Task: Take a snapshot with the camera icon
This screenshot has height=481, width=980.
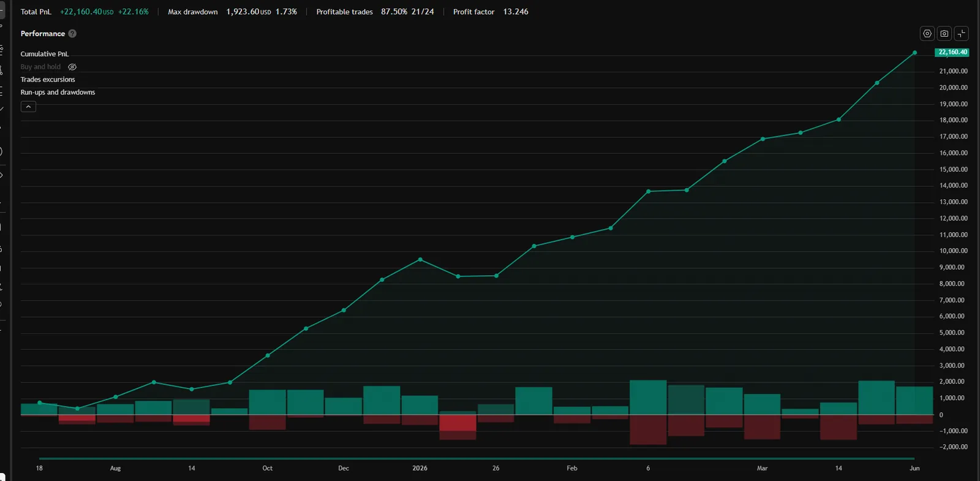Action: point(944,34)
